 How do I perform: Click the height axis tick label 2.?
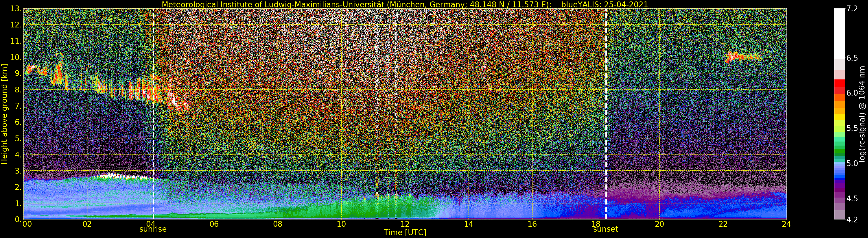click(18, 187)
